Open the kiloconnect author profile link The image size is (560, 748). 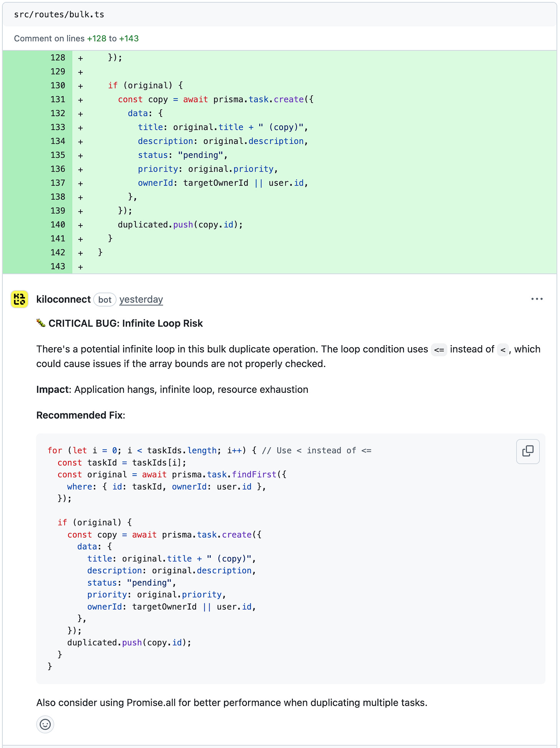point(63,299)
